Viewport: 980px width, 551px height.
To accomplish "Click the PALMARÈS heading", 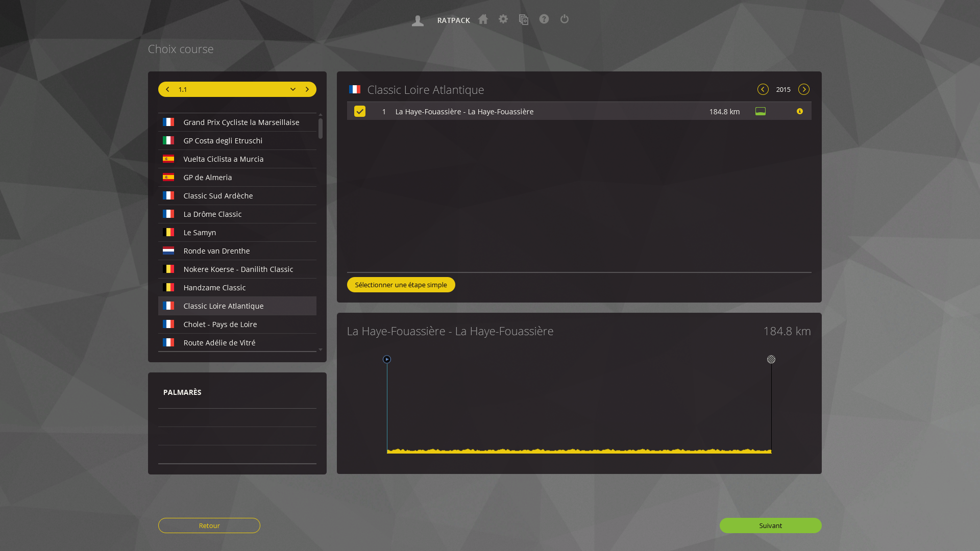I will (182, 392).
